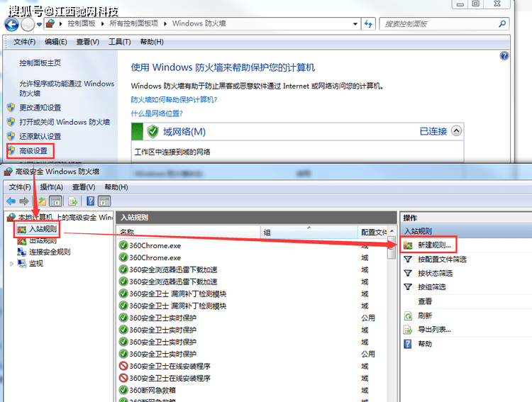
Task: Click scroll up arrow of rules list
Action: pos(392,231)
